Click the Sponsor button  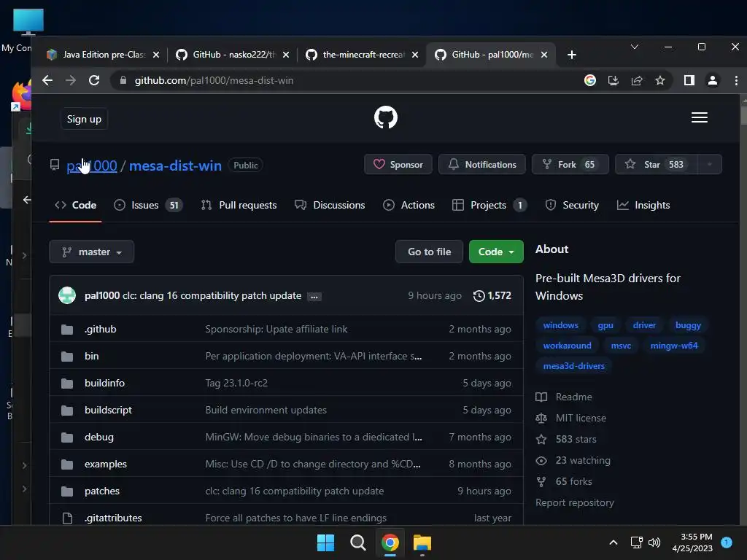pos(398,164)
